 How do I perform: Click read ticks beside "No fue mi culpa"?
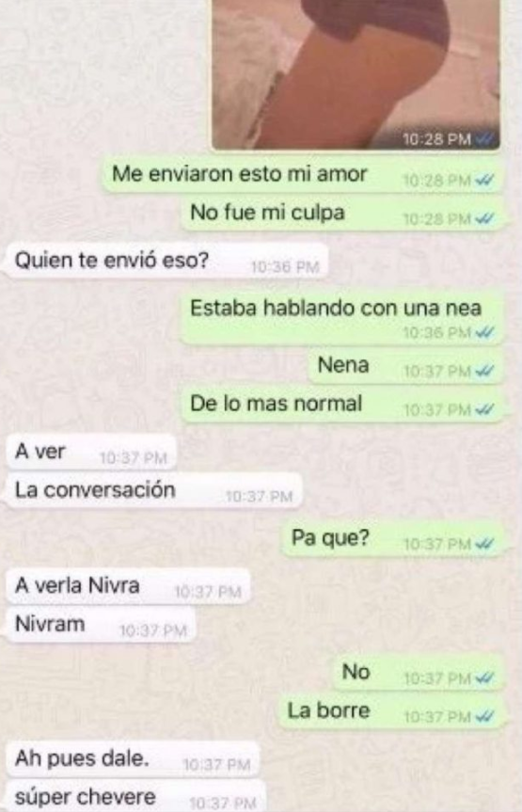coord(485,219)
